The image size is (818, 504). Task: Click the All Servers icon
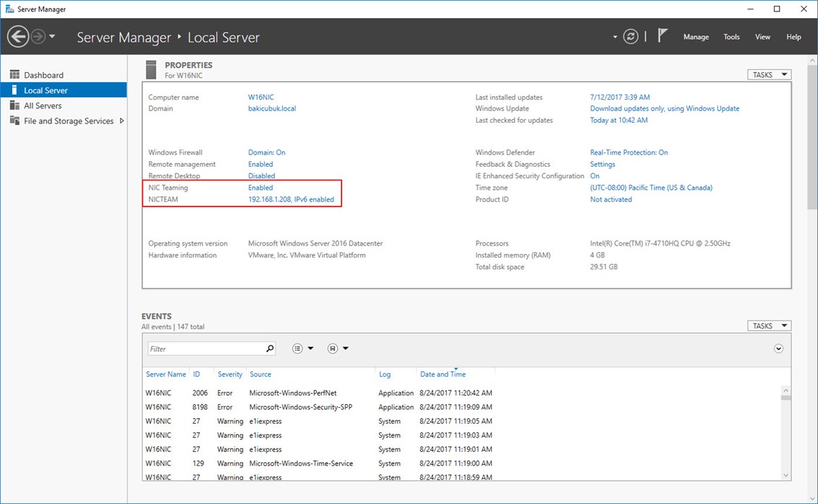click(14, 105)
